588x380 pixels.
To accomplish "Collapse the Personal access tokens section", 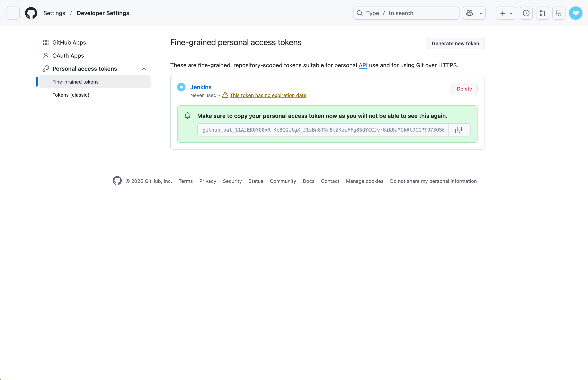I will pos(144,69).
